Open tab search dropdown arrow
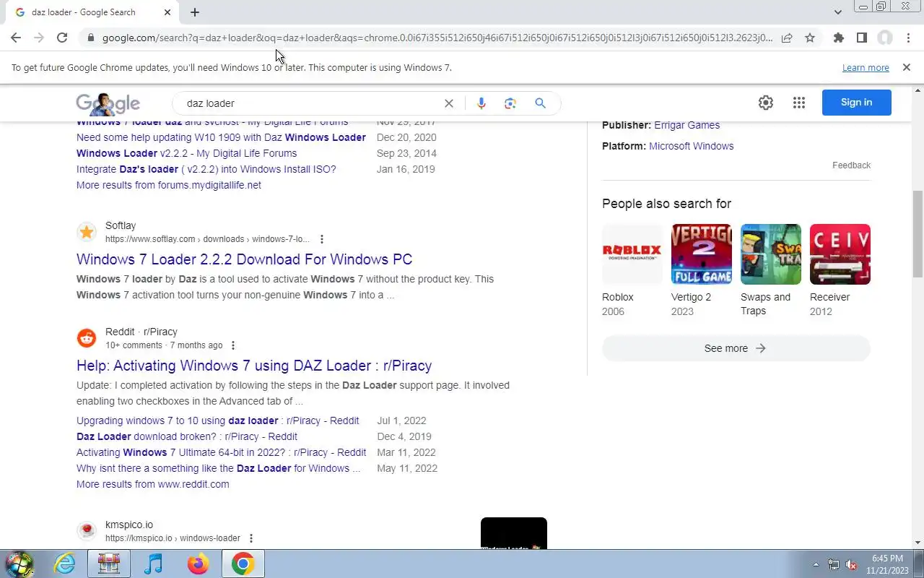924x578 pixels. pos(837,12)
